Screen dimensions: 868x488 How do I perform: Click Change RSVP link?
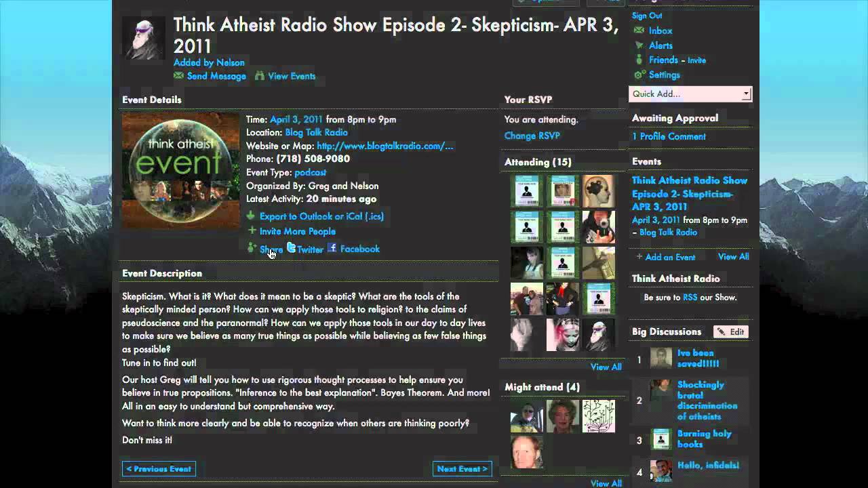click(532, 136)
